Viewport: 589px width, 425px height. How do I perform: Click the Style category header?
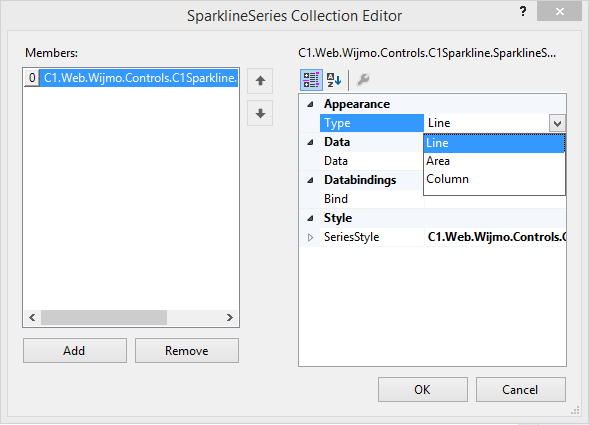(338, 218)
